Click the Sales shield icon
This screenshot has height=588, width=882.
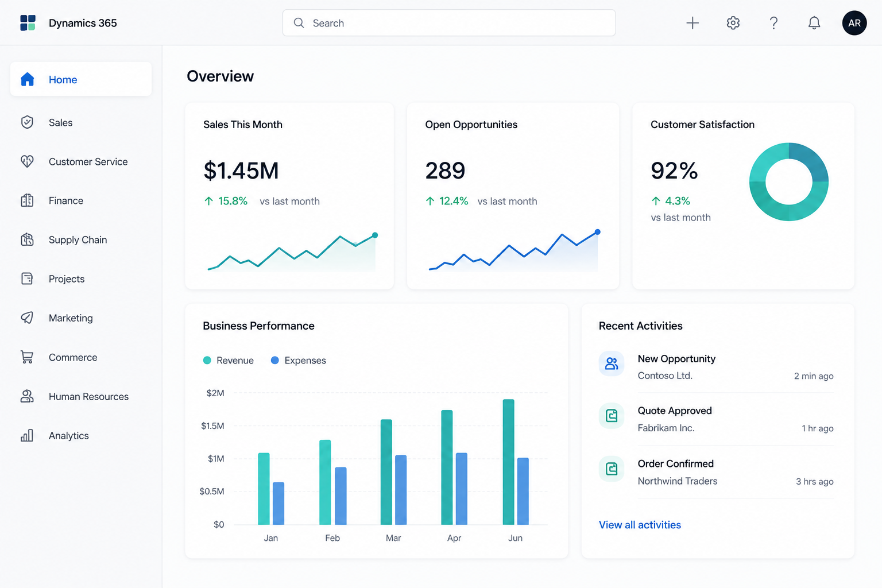point(27,122)
